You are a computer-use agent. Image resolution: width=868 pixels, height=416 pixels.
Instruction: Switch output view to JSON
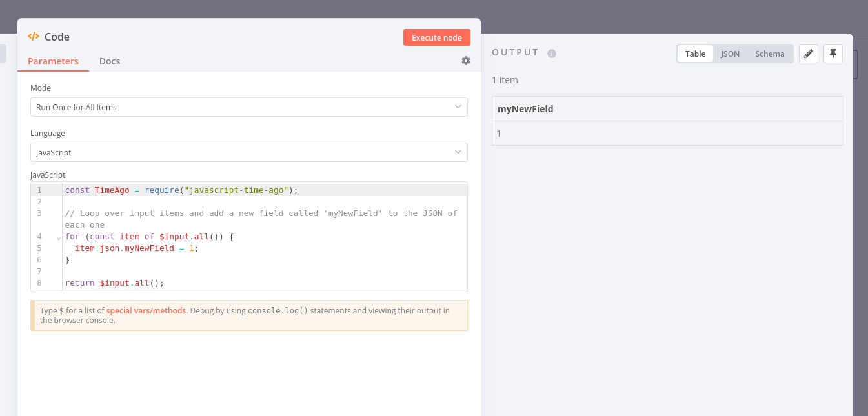point(730,54)
